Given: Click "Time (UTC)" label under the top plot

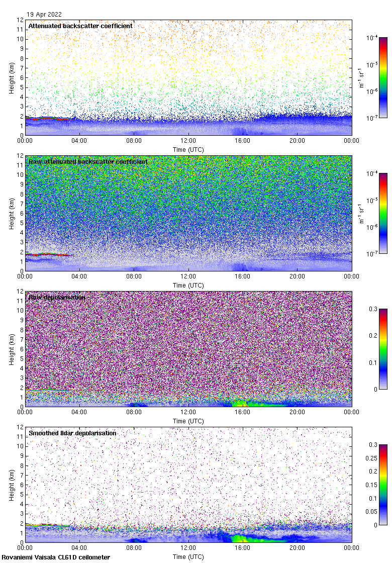Looking at the screenshot, I should pyautogui.click(x=188, y=149).
